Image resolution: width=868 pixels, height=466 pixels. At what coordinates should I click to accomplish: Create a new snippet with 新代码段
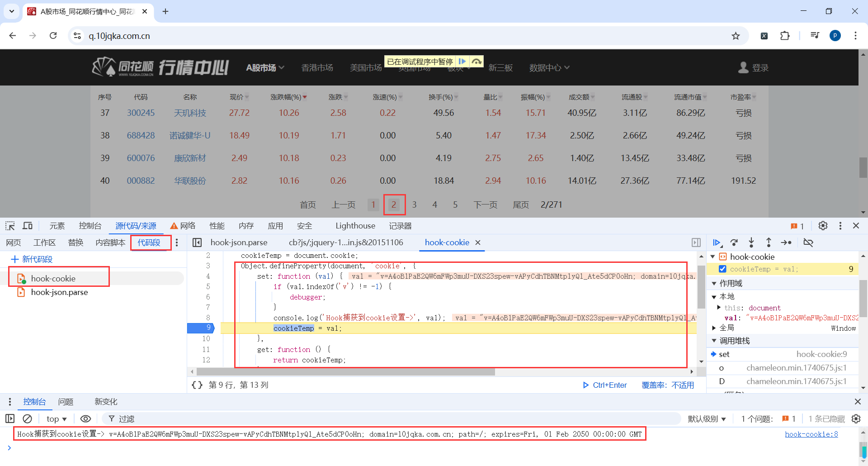tap(32, 259)
